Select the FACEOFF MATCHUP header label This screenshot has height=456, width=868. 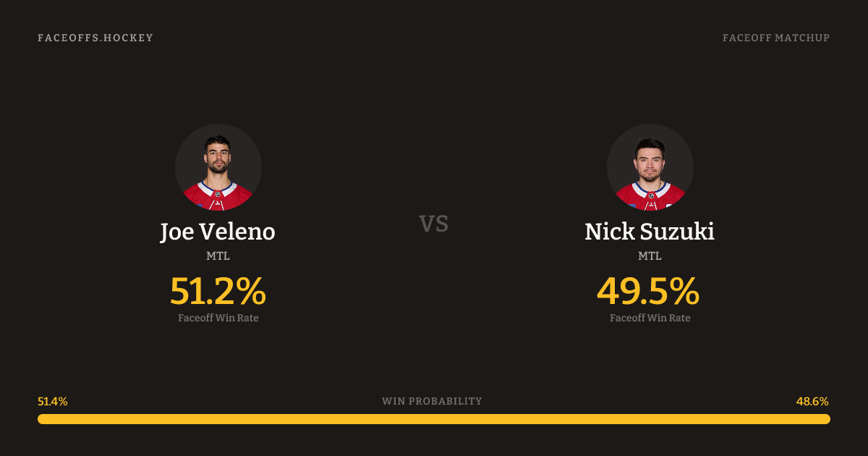pyautogui.click(x=775, y=38)
